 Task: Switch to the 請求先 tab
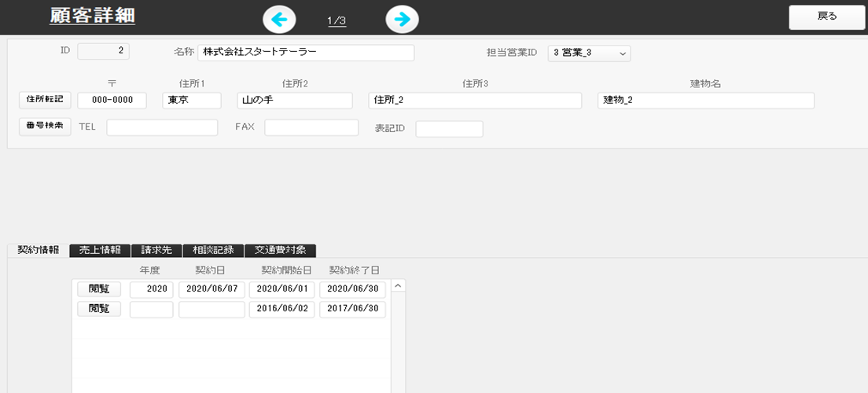pos(156,250)
